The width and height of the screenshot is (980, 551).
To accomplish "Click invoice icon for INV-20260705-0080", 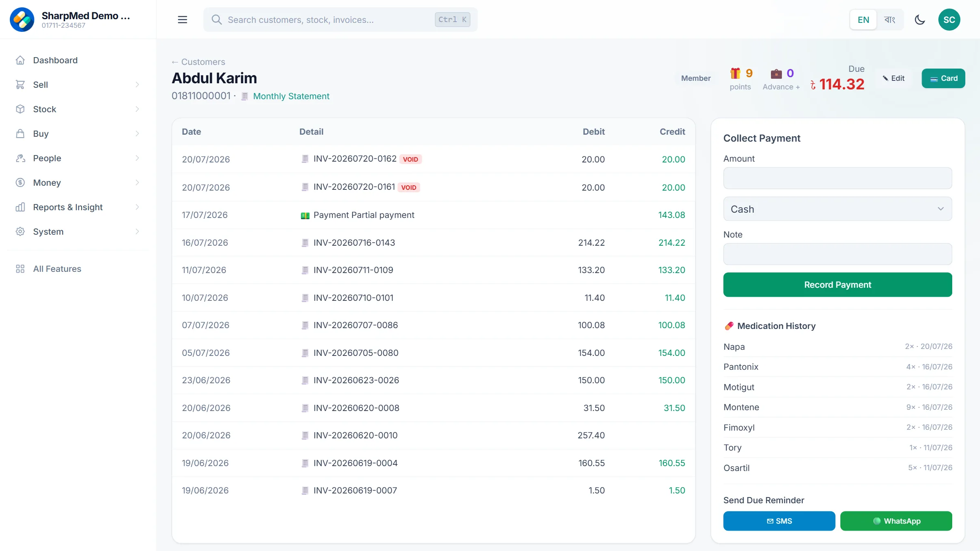I will pos(305,353).
